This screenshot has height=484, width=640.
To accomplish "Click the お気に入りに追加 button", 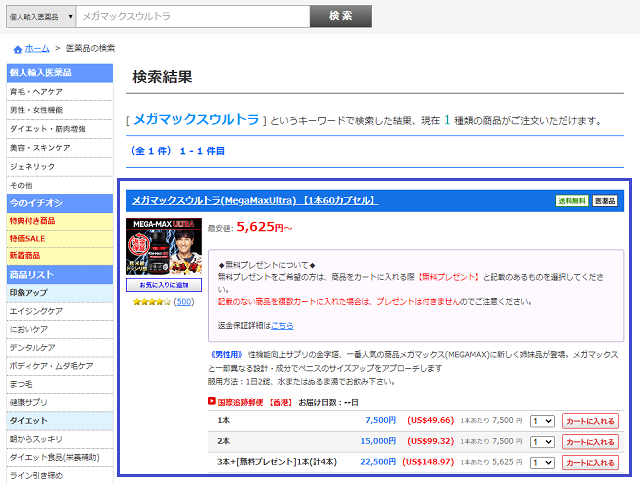I will coord(164,285).
